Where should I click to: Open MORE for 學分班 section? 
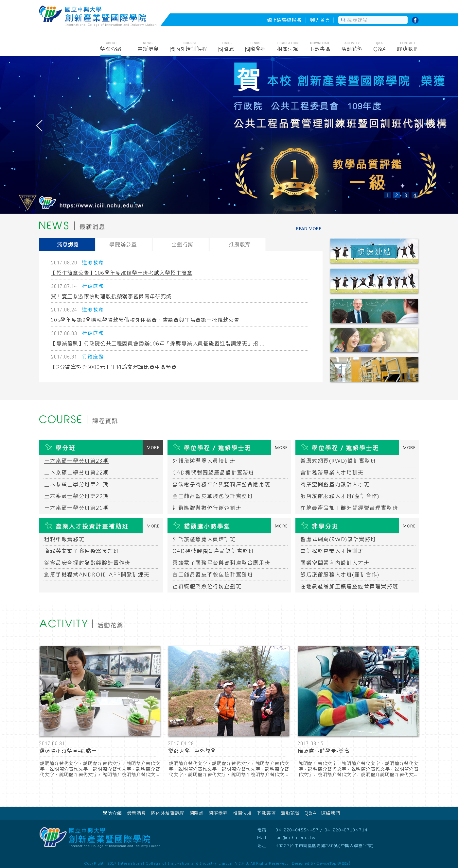(153, 447)
